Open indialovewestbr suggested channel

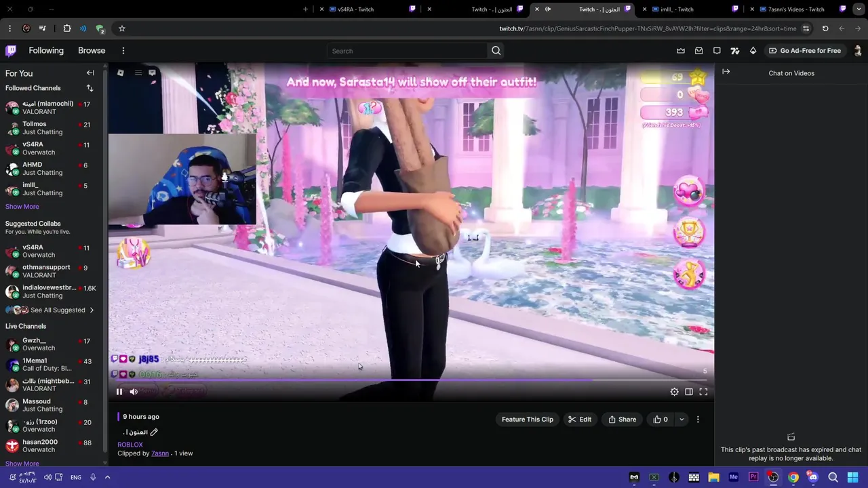(52, 291)
